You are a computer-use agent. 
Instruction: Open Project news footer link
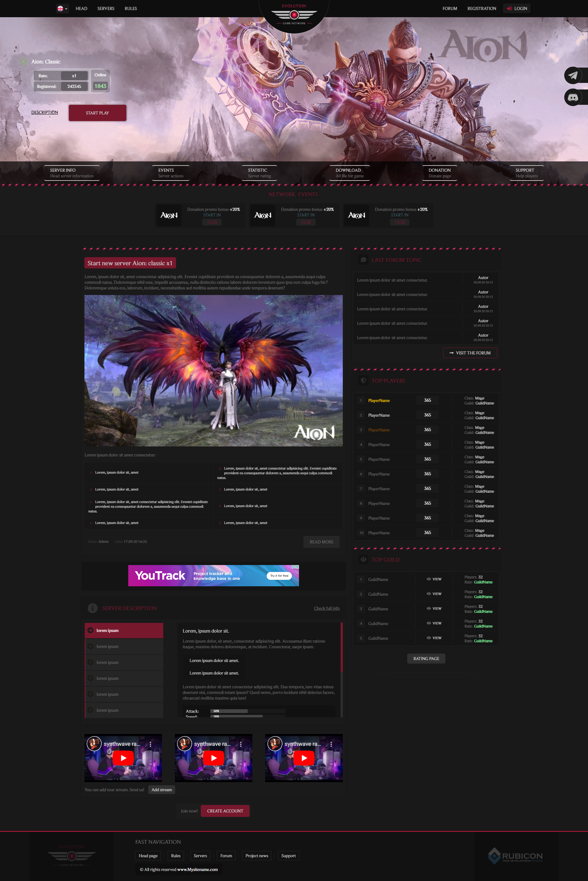tap(257, 856)
